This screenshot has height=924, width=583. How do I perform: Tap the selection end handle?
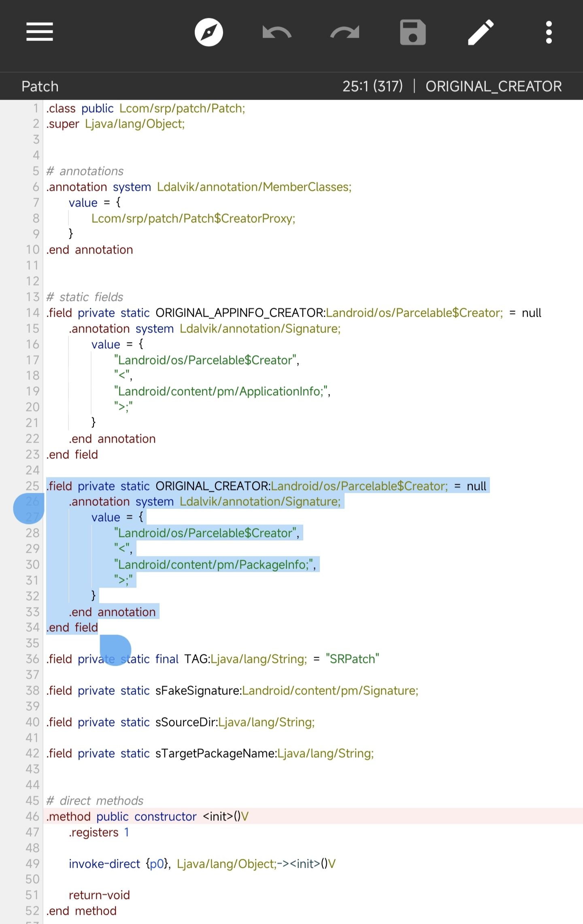tap(115, 650)
